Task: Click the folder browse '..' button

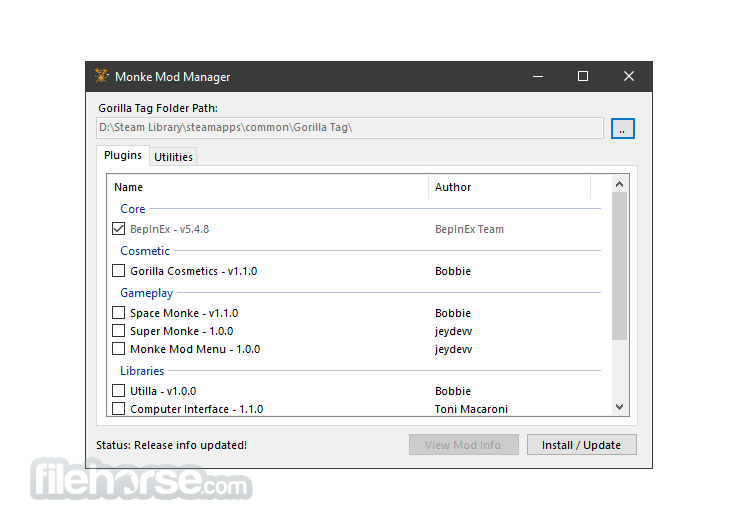Action: 623,128
